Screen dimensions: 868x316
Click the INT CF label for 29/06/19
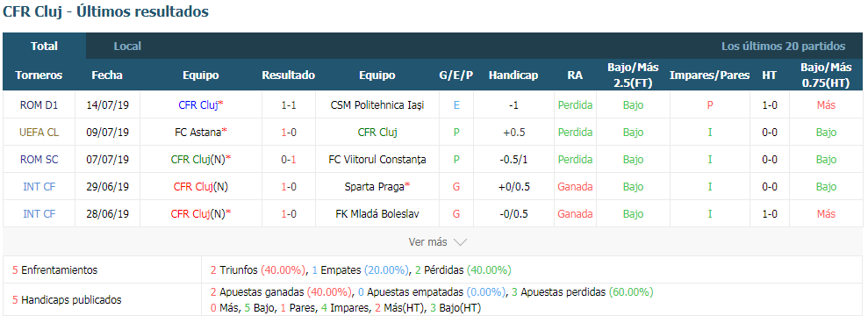[39, 186]
